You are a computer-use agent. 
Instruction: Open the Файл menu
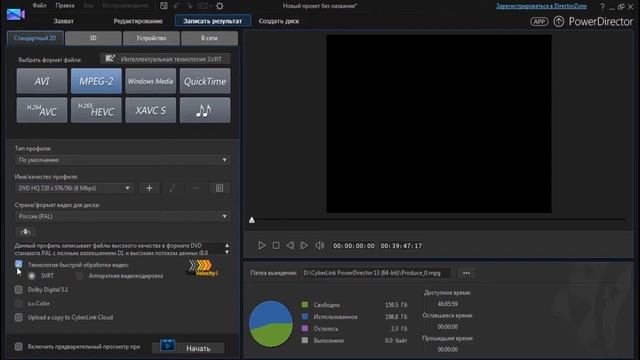pos(40,6)
